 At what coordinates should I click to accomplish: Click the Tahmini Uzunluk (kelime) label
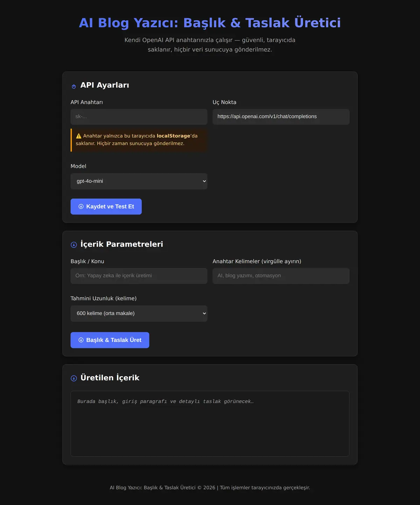coord(104,299)
